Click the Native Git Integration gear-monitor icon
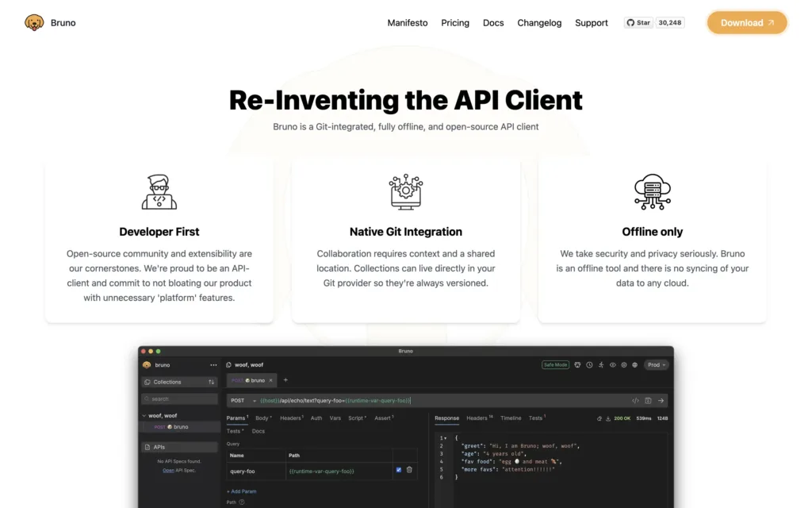The image size is (812, 508). [405, 192]
